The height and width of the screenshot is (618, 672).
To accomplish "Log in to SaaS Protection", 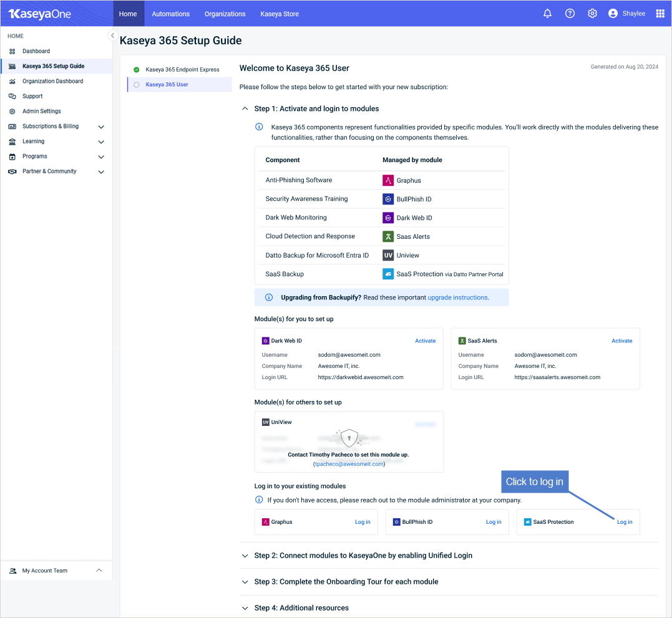I will click(624, 522).
